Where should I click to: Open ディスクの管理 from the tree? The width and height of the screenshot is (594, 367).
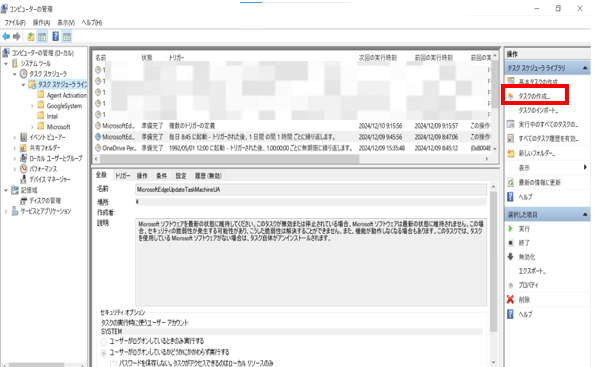(45, 200)
